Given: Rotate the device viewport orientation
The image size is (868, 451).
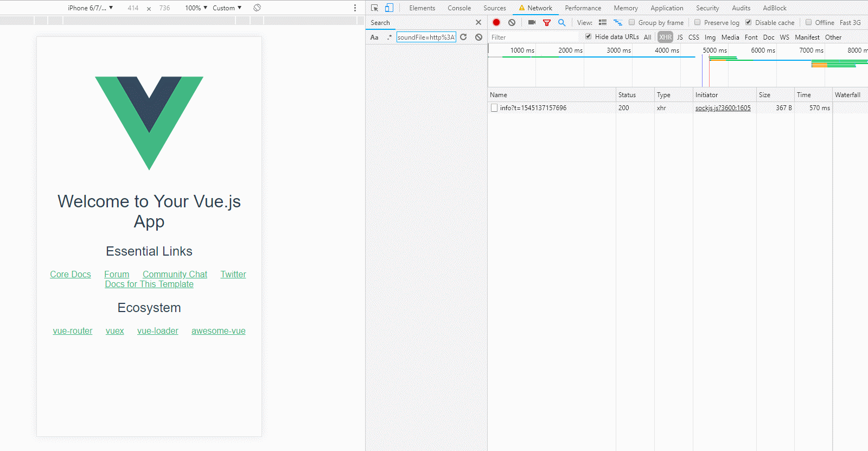Looking at the screenshot, I should click(257, 8).
